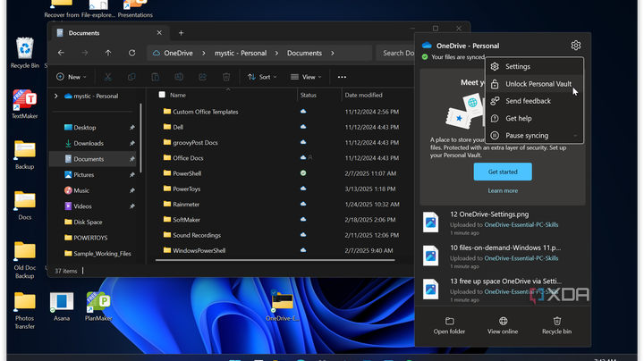
Task: Open the View dropdown
Action: click(x=306, y=77)
